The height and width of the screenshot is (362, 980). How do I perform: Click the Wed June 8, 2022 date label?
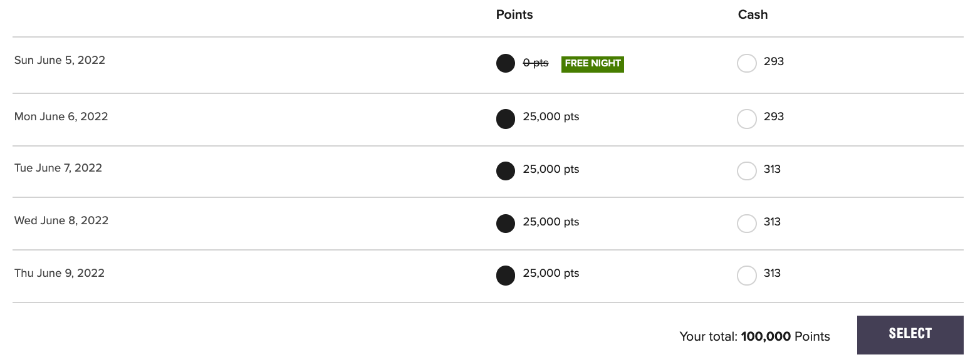(x=61, y=221)
